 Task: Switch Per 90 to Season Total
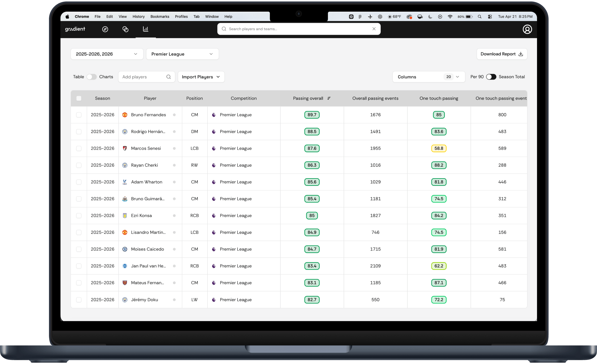[x=491, y=77]
